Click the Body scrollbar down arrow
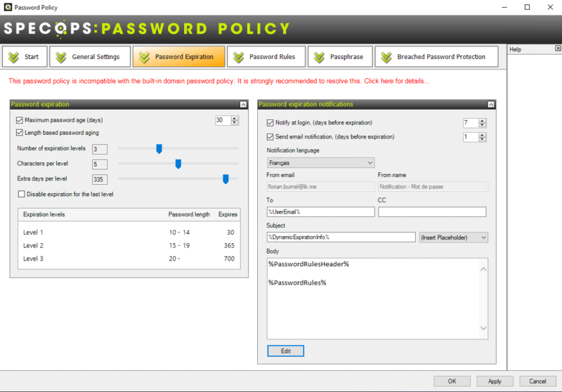This screenshot has height=392, width=562. 483,328
